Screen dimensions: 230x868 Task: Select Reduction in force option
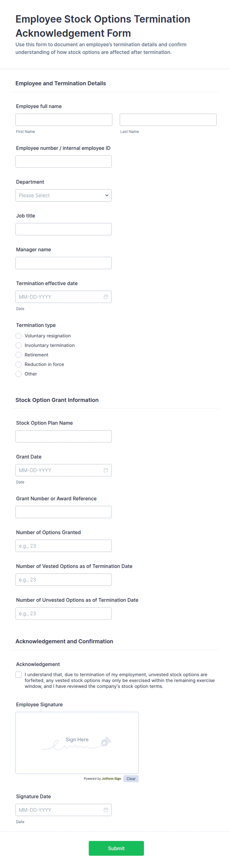click(x=19, y=364)
